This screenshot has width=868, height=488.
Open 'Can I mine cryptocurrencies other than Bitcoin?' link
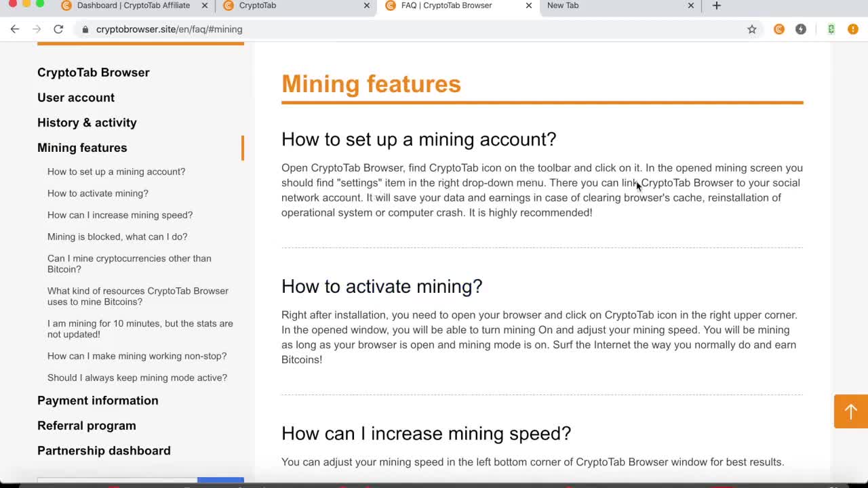point(130,264)
